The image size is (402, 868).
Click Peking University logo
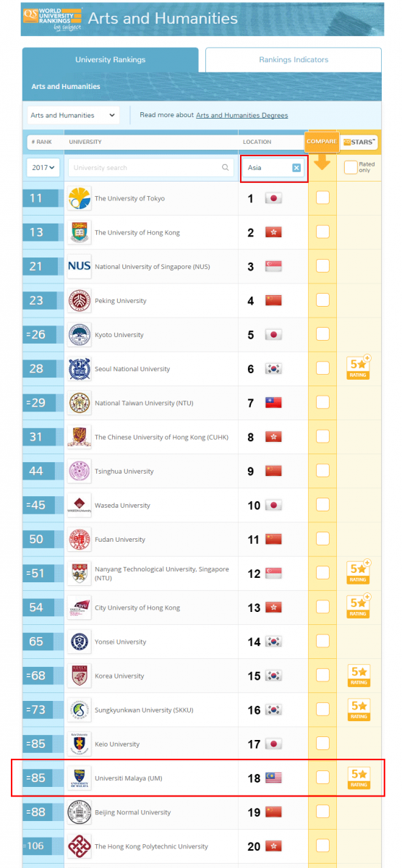[79, 300]
